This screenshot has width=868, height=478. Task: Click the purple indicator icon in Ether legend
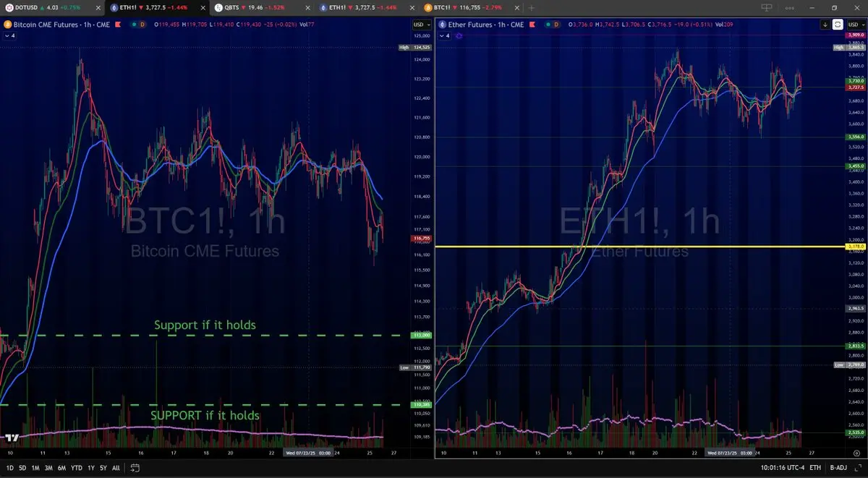[x=459, y=35]
